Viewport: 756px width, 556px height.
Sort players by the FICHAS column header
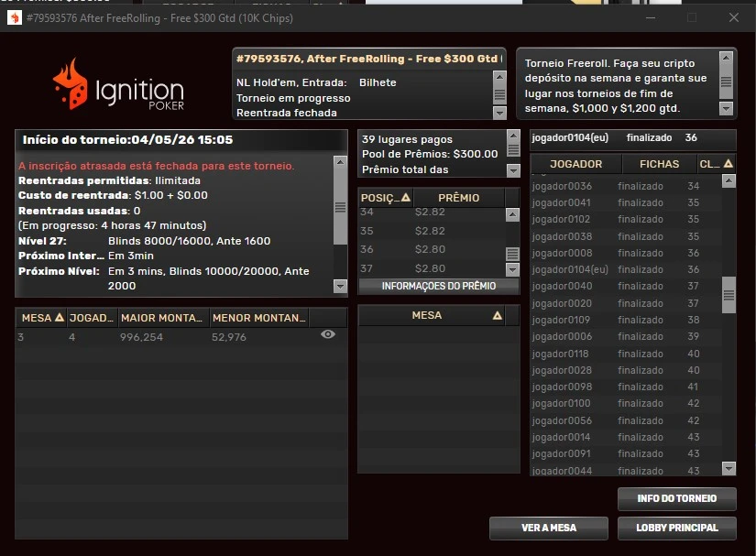[x=660, y=164]
